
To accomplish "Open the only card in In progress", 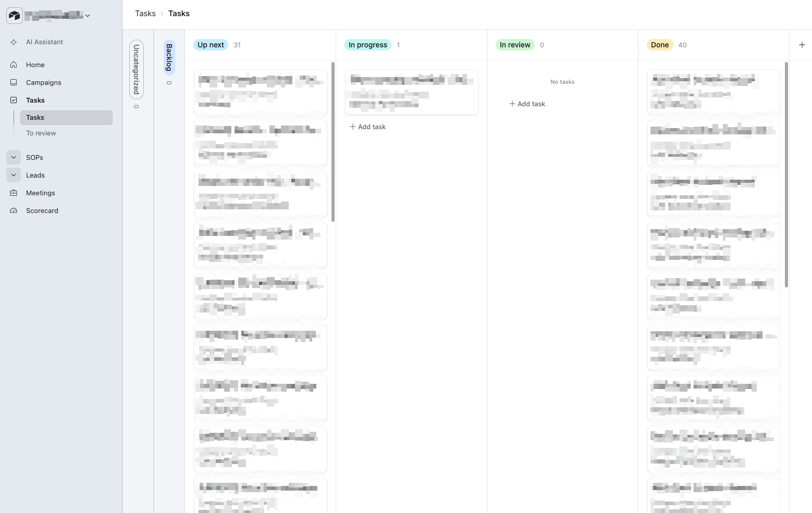I will pyautogui.click(x=411, y=92).
